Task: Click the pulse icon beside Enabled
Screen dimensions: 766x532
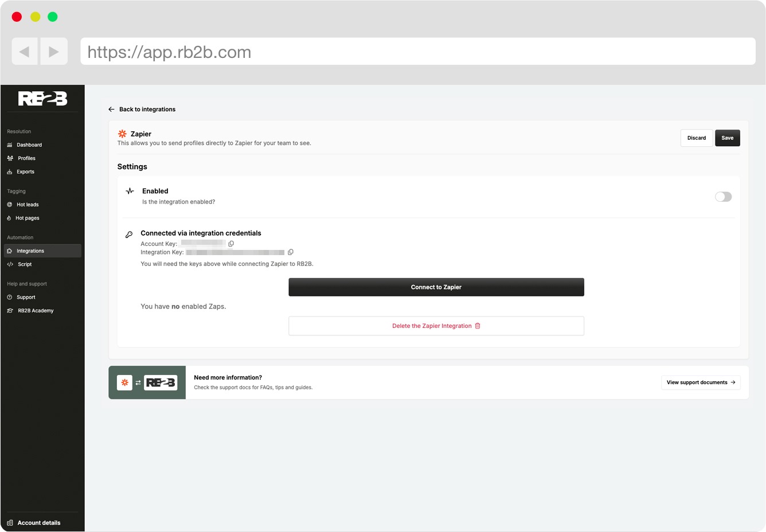Action: 130,191
